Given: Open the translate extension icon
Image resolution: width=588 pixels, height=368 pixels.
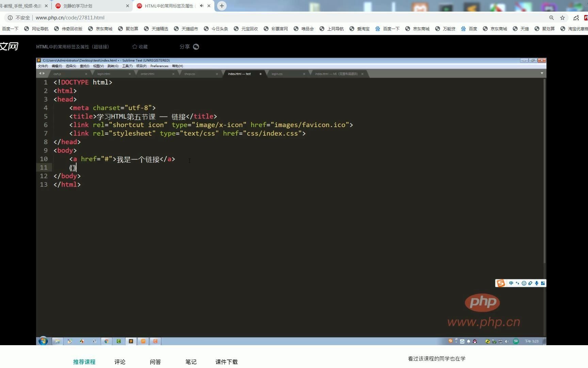Looking at the screenshot, I should click(576, 18).
